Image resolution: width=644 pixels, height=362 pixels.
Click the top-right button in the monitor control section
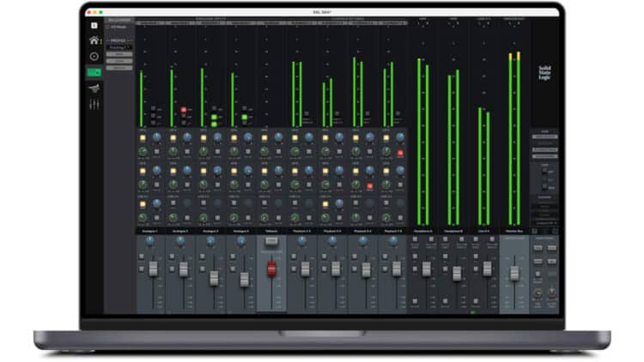pyautogui.click(x=552, y=248)
